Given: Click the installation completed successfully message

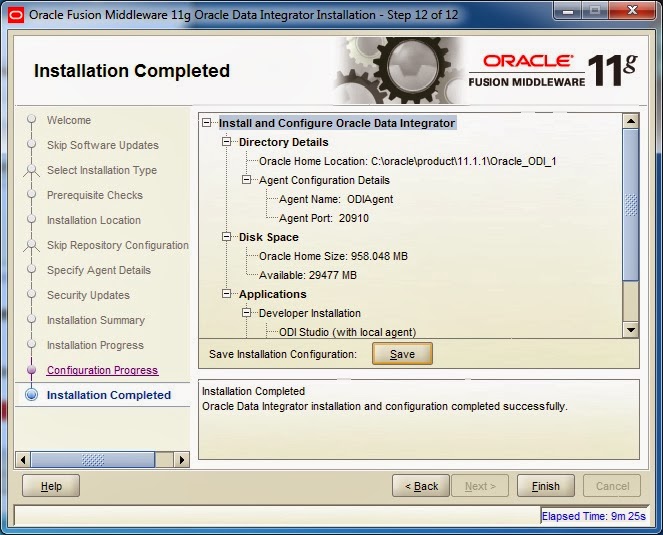Looking at the screenshot, I should (x=384, y=406).
